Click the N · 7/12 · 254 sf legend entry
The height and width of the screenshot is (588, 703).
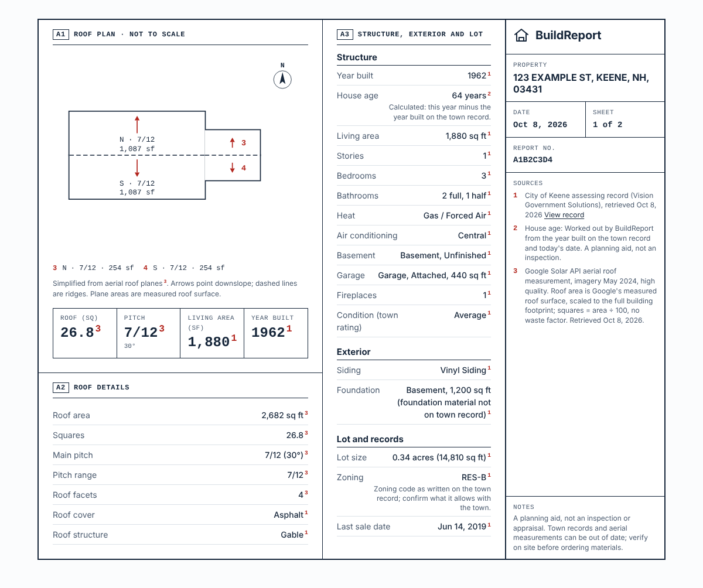[x=94, y=268]
